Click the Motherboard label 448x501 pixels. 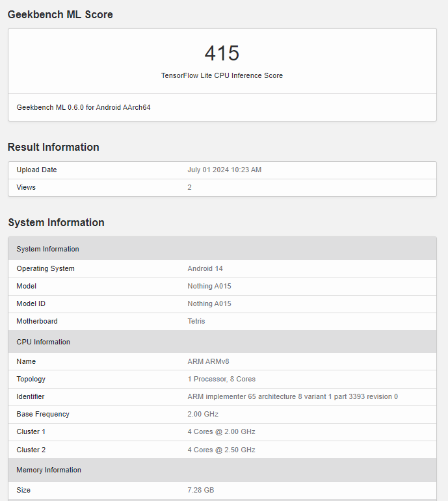(x=37, y=322)
